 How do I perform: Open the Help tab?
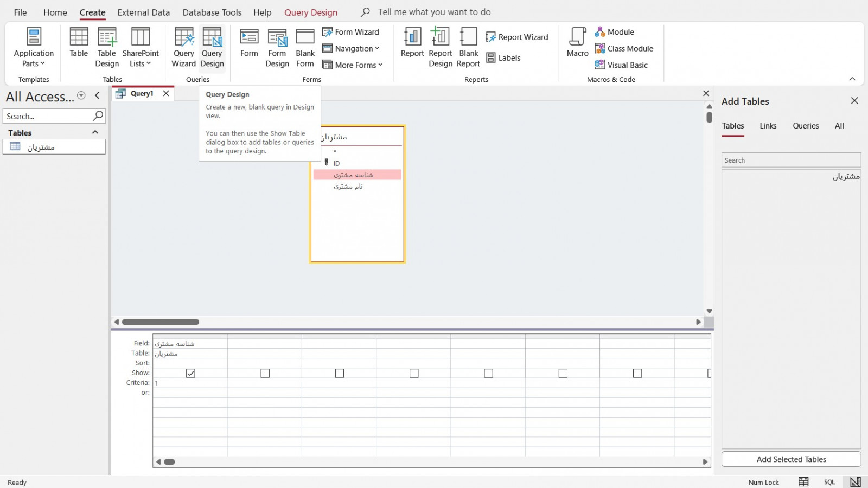tap(262, 12)
